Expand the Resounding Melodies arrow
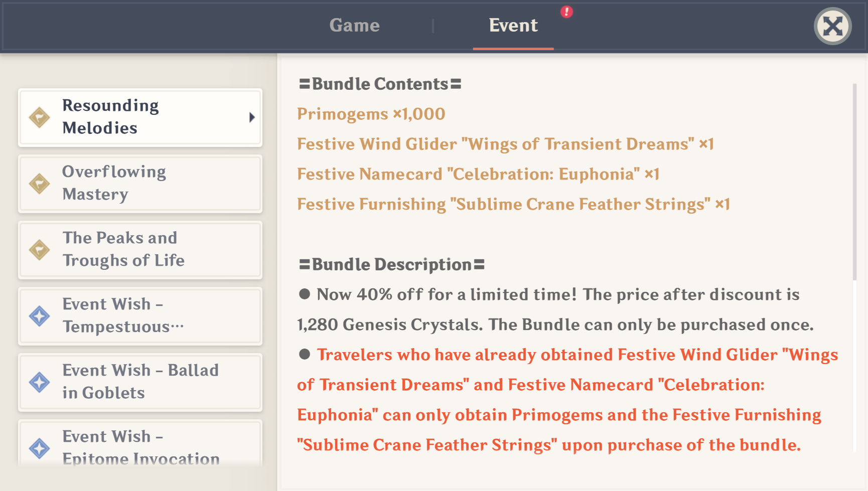This screenshot has height=491, width=868. point(252,117)
